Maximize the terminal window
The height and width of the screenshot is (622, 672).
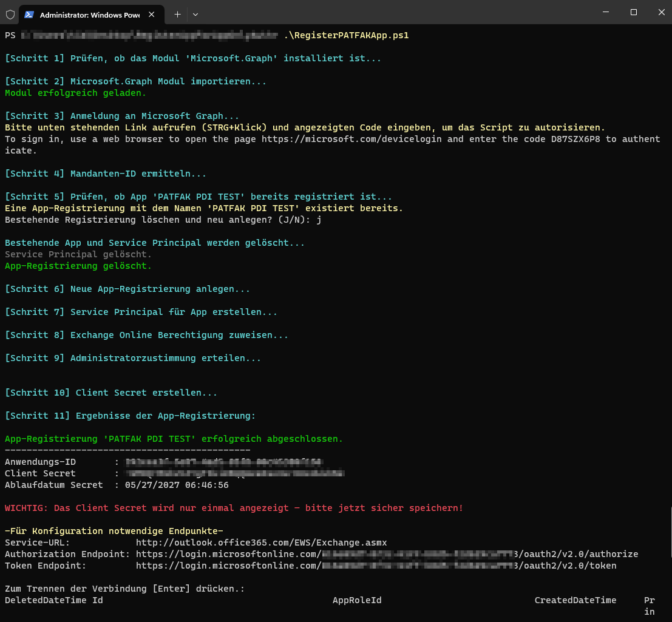[633, 12]
